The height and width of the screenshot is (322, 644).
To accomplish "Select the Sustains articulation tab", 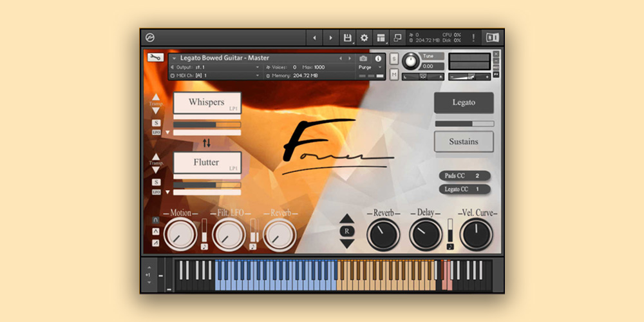I will (x=464, y=142).
